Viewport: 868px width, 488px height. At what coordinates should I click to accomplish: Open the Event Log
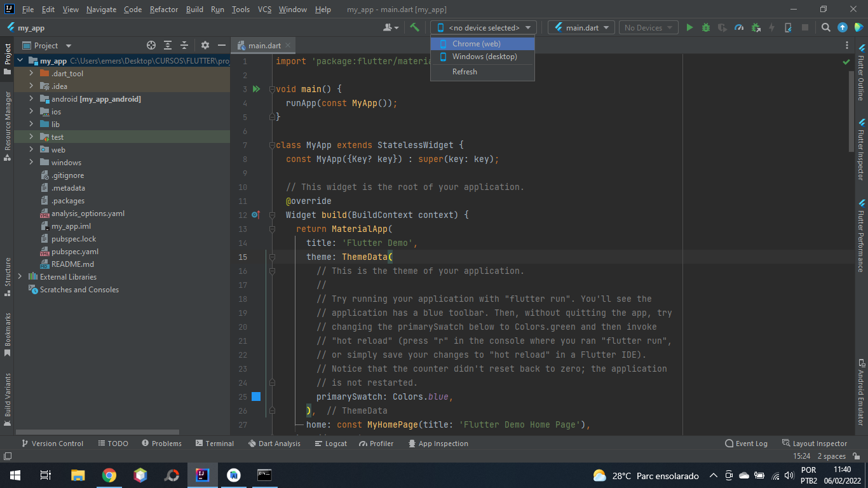pos(747,444)
